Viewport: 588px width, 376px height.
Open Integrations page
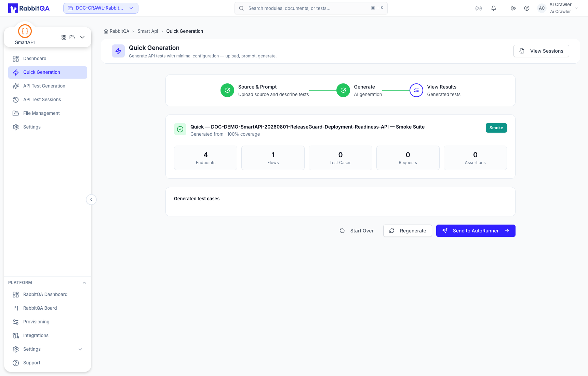point(48,336)
